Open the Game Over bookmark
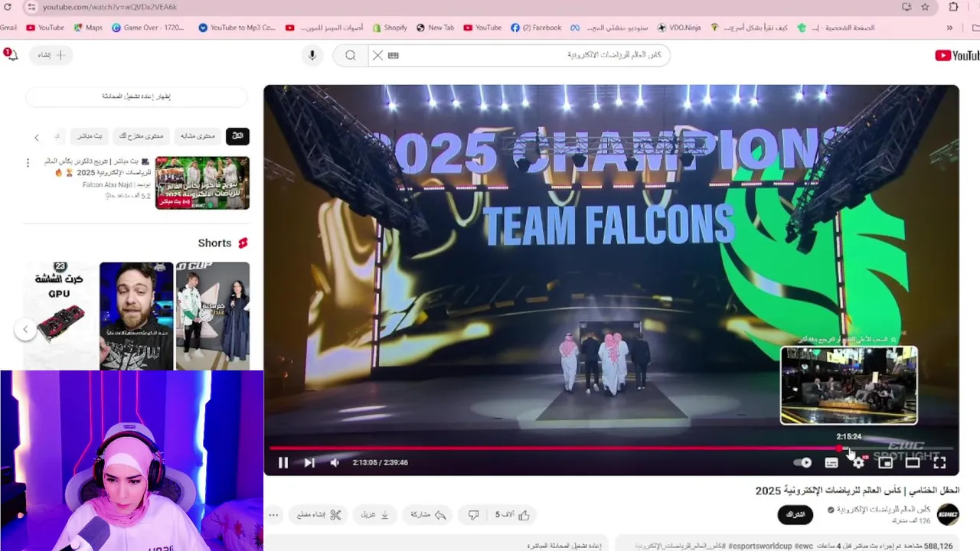Viewport: 980px width, 551px height. (149, 28)
